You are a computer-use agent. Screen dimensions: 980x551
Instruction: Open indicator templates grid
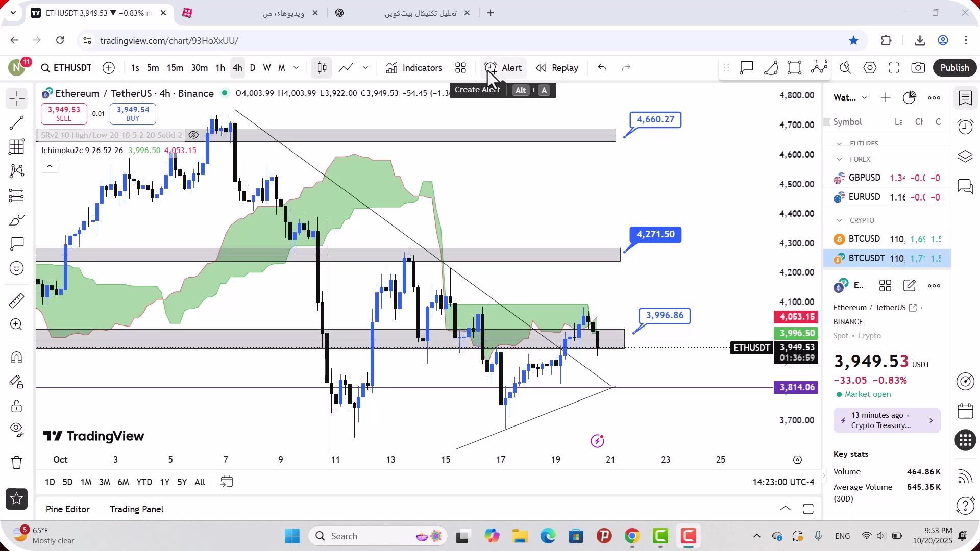(x=461, y=68)
